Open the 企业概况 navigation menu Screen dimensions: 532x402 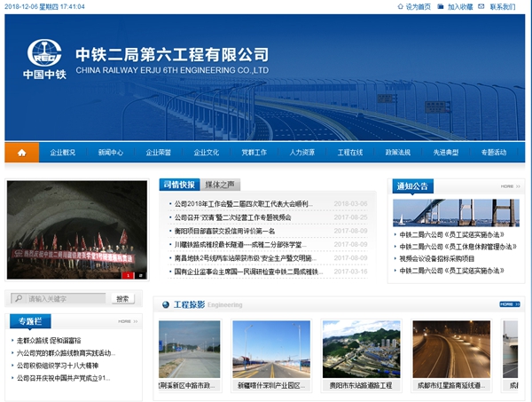[62, 153]
